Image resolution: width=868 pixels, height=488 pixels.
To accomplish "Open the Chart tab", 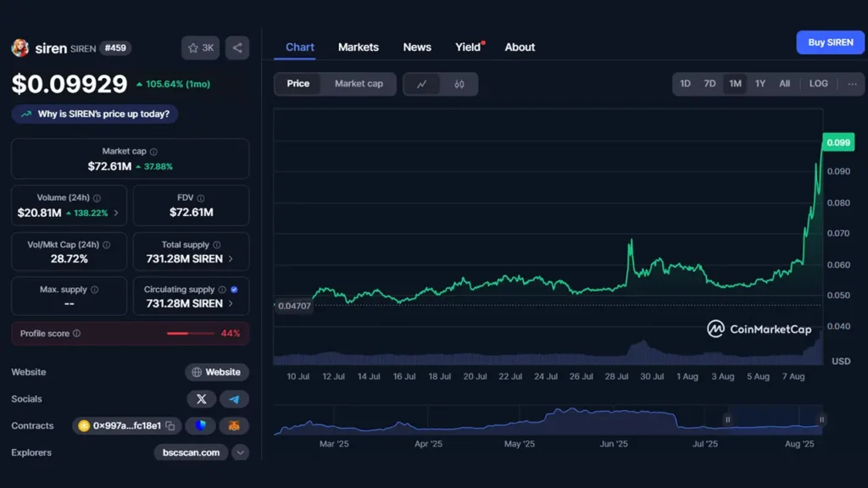I will point(300,47).
